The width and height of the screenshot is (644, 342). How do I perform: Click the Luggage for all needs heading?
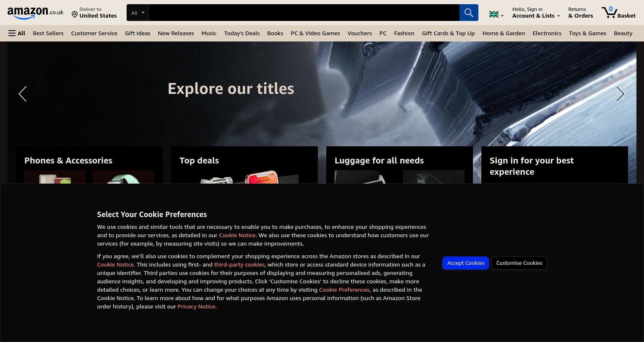(379, 161)
